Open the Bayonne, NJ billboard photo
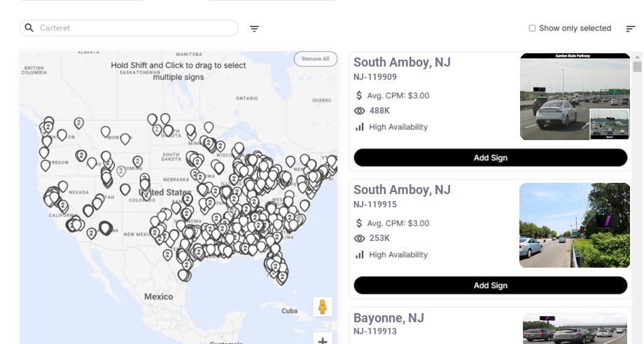644x344 pixels. 575,329
